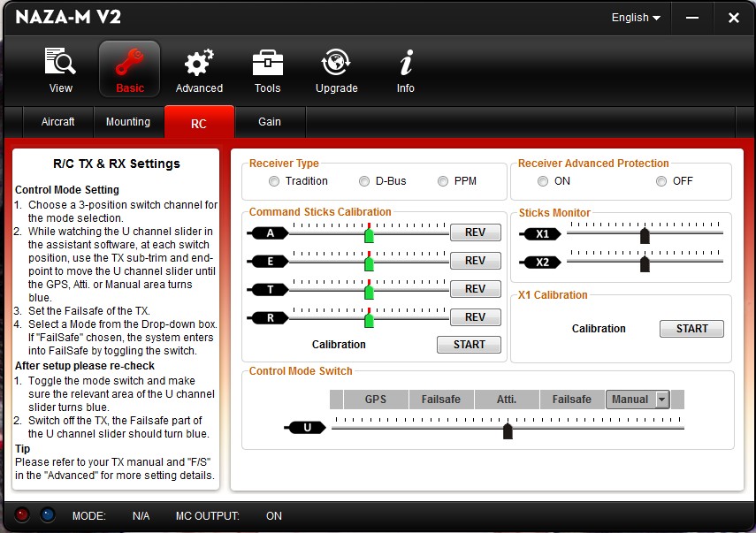Image resolution: width=756 pixels, height=533 pixels.
Task: Switch to the Mounting tab
Action: pos(128,122)
